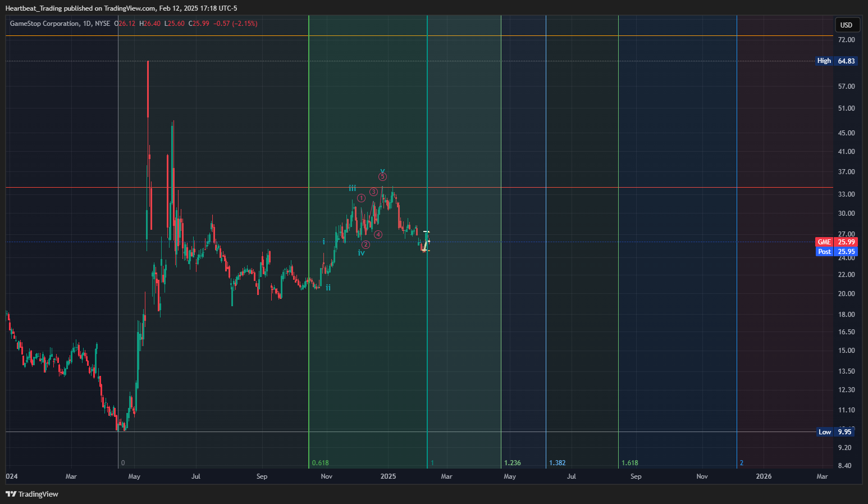Image resolution: width=868 pixels, height=504 pixels.
Task: Select the circled wave 3 marker
Action: pyautogui.click(x=373, y=192)
